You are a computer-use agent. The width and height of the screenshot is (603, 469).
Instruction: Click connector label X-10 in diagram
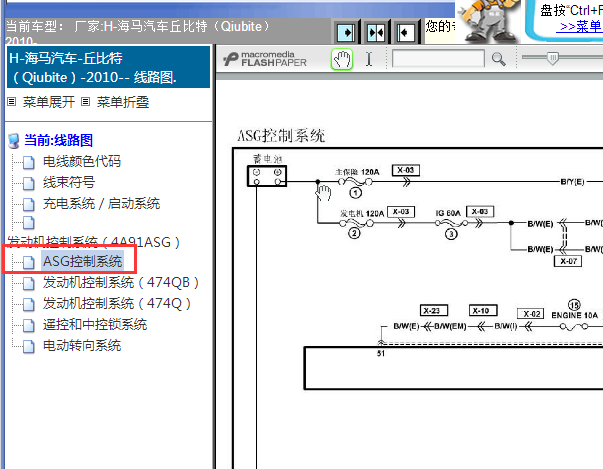click(483, 310)
